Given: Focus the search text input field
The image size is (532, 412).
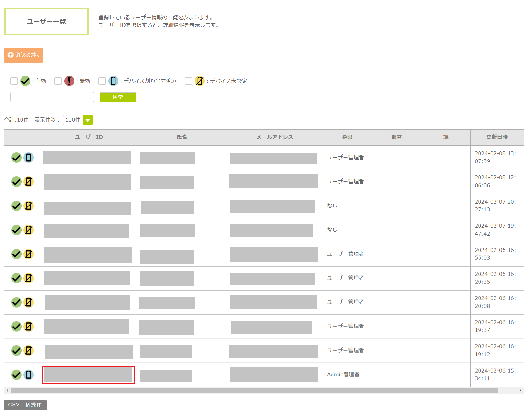Looking at the screenshot, I should pos(52,97).
